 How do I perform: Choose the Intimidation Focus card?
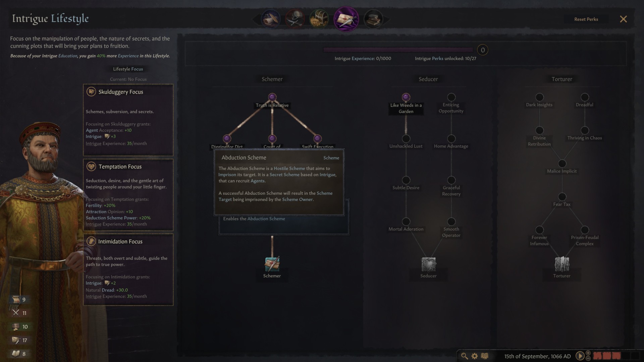(x=128, y=269)
